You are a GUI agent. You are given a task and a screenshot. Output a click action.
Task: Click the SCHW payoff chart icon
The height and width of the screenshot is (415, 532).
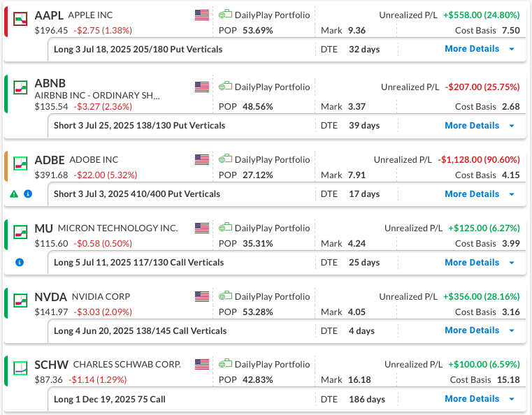(20, 368)
